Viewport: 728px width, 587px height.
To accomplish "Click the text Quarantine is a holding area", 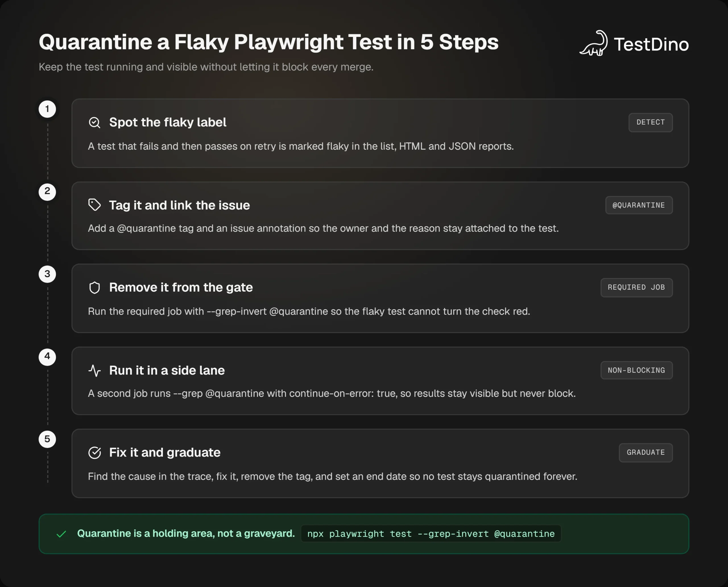I will click(186, 534).
